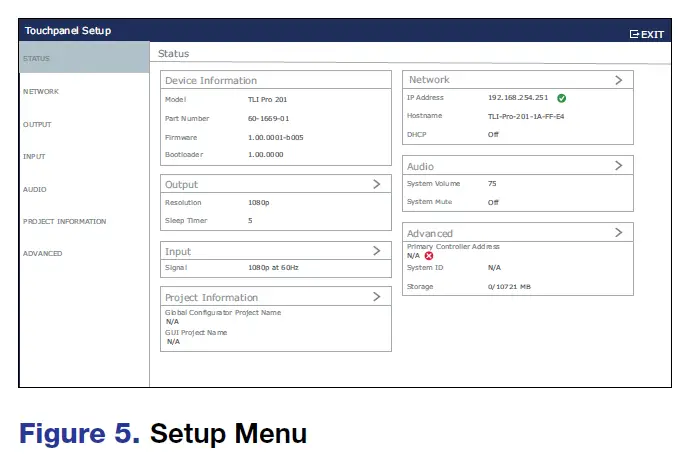Expand the Project Information panel chevron
This screenshot has width=693, height=464.
(377, 297)
